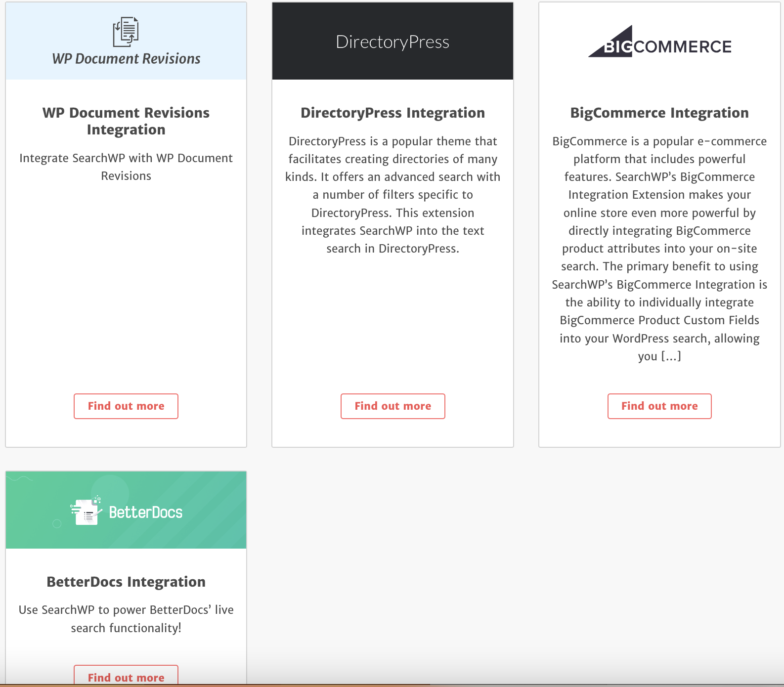
Task: Select text 'Use SearchWP to power BetterDocs' live'
Action: [x=126, y=610]
